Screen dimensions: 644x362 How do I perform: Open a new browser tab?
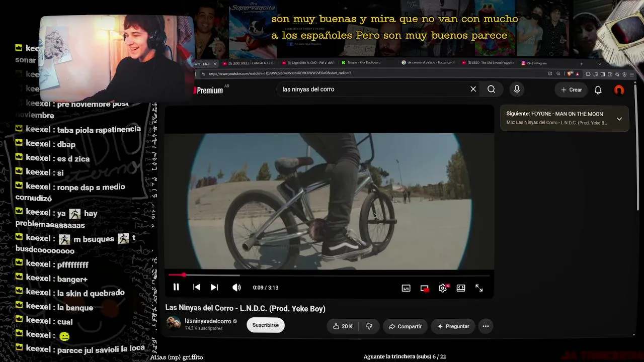581,63
